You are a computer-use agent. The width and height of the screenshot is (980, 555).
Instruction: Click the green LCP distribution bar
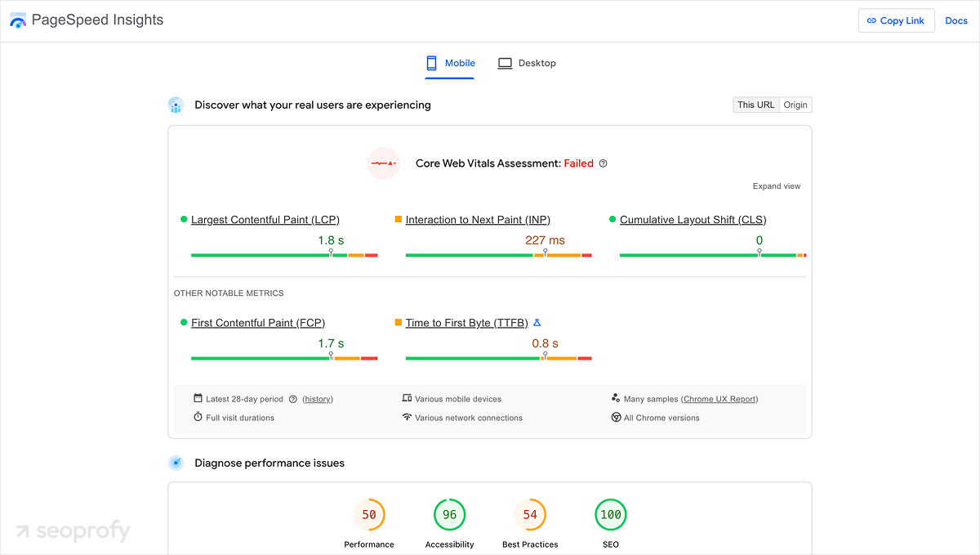point(261,254)
